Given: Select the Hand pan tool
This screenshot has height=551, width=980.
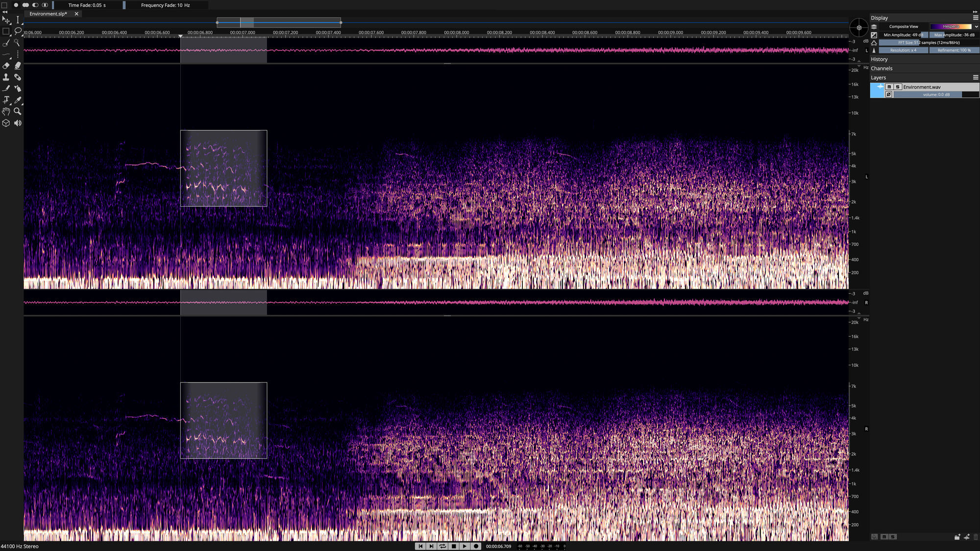Looking at the screenshot, I should click(x=6, y=111).
